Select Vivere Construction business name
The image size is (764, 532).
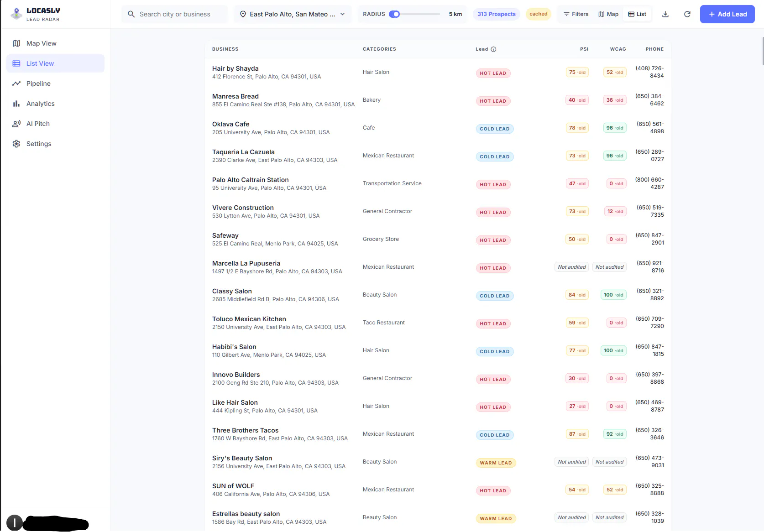click(x=243, y=208)
